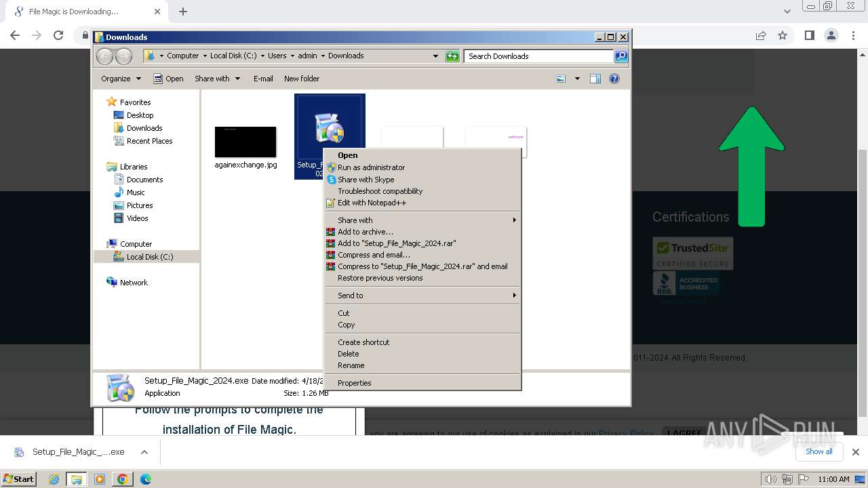Select againexchange.jpg thumbnail
The height and width of the screenshot is (488, 868).
(x=245, y=142)
